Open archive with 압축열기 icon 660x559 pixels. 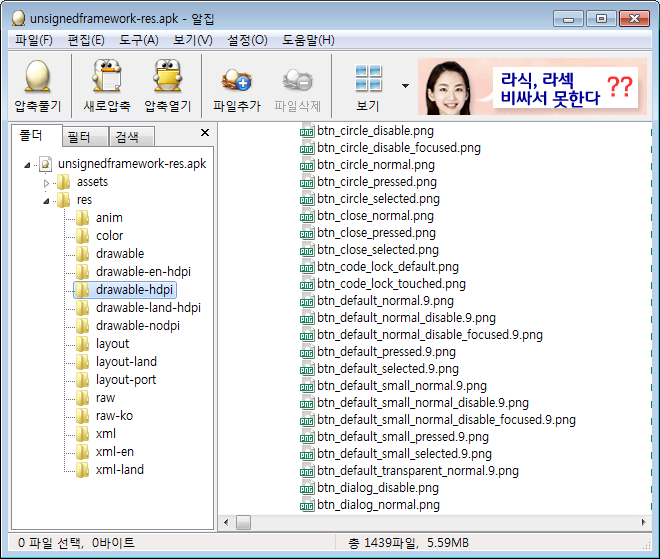pos(168,76)
